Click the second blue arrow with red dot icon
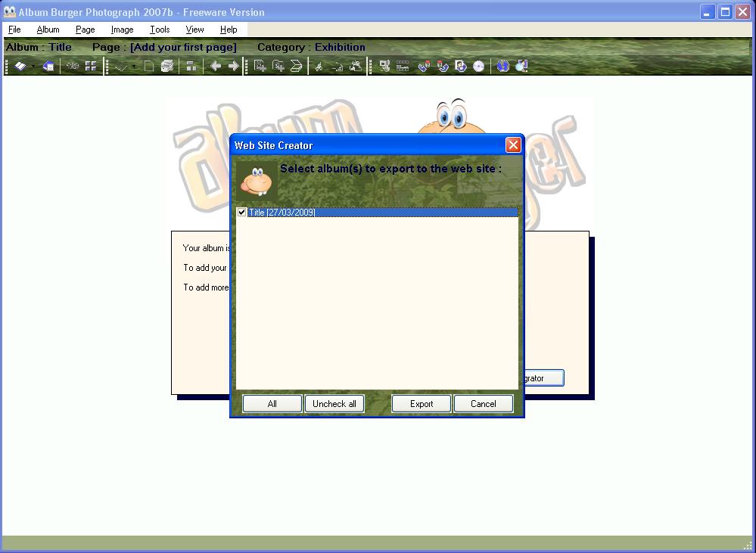The height and width of the screenshot is (553, 756). (x=442, y=66)
